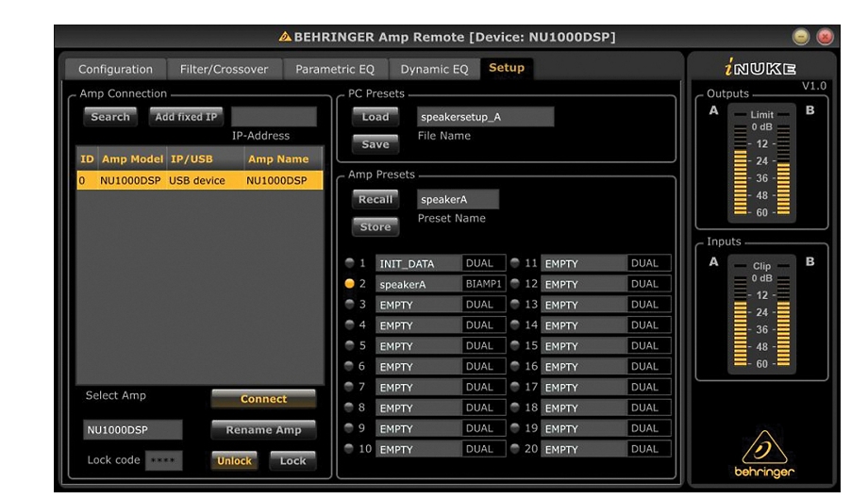Click the EMPTY name of preset 16
Viewport: 868px width, 499px height.
click(x=584, y=366)
